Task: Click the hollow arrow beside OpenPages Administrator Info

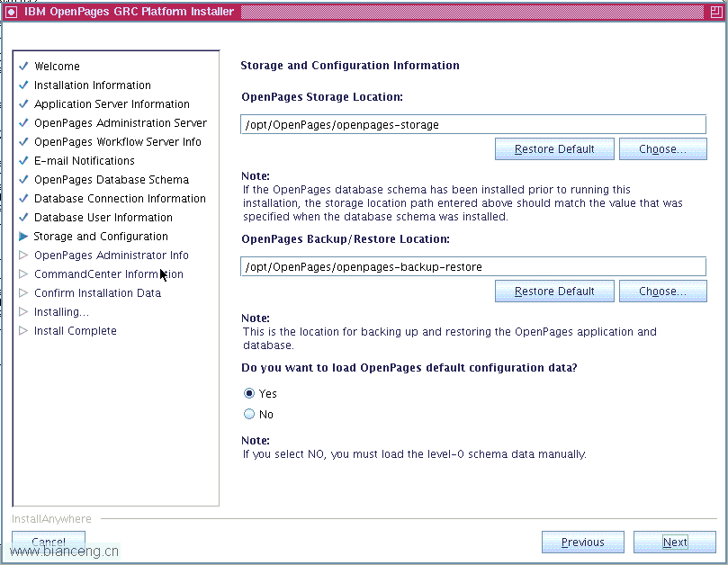Action: 23,255
